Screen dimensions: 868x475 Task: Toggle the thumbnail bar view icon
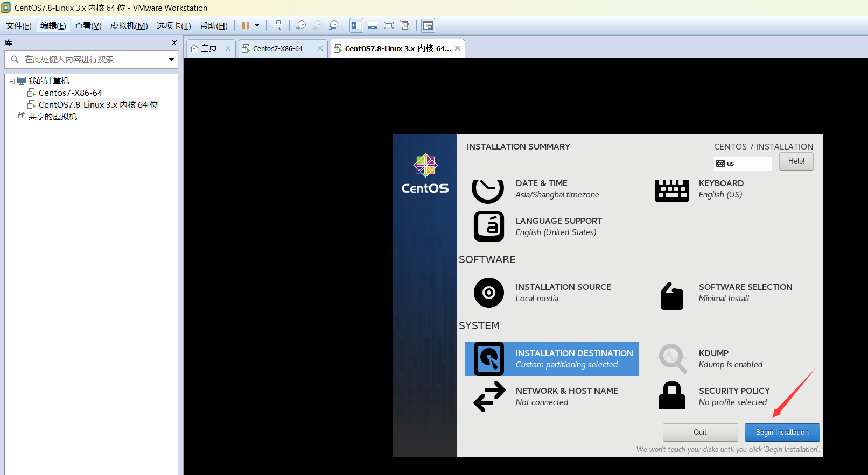click(373, 25)
